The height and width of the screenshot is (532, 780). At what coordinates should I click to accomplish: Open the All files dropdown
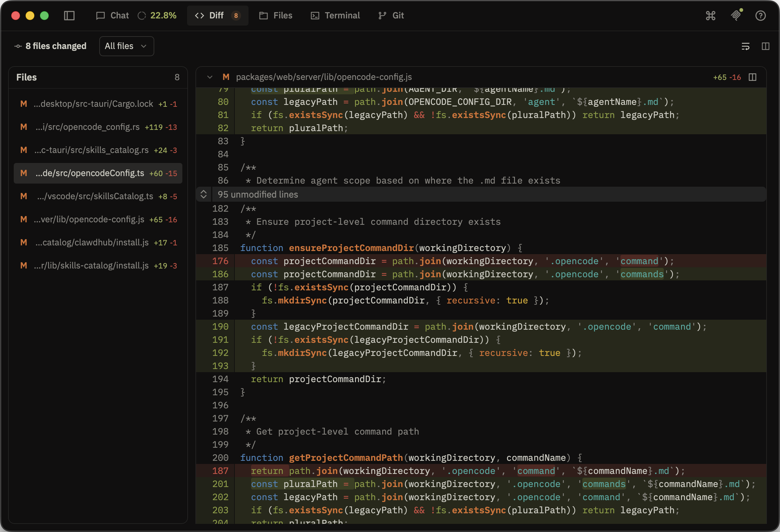126,46
